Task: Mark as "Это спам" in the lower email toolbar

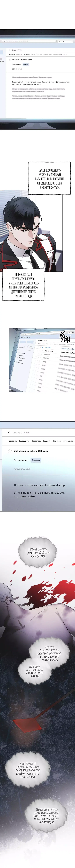Action: [57, 441]
